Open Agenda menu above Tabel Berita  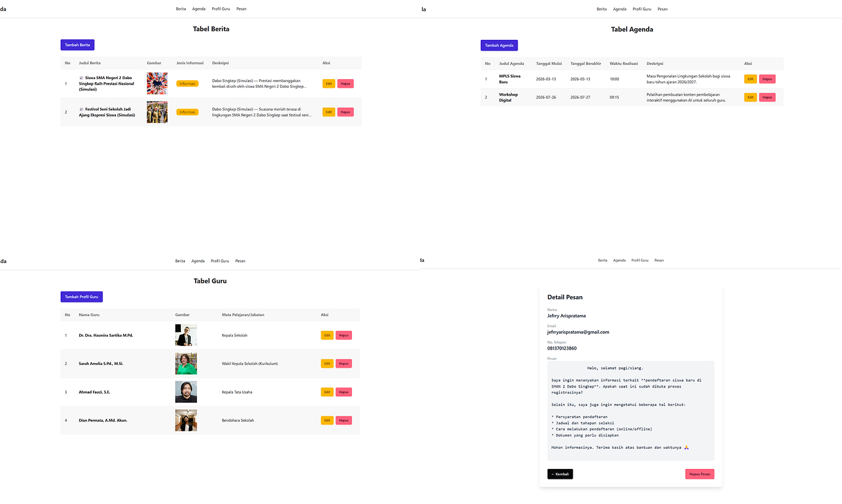(199, 9)
